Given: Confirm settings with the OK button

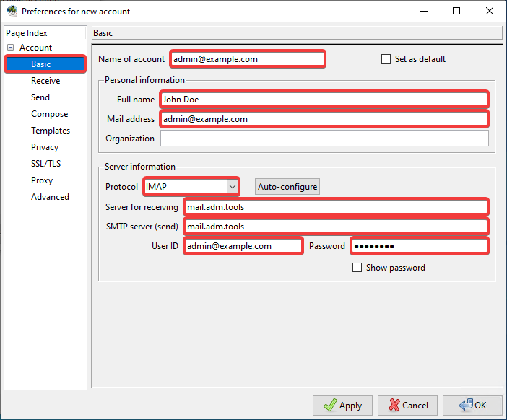Looking at the screenshot, I should click(472, 406).
